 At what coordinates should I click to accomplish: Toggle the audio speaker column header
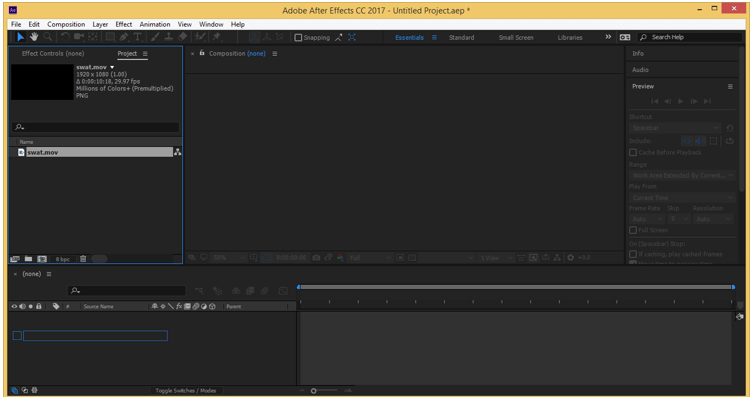coord(23,307)
